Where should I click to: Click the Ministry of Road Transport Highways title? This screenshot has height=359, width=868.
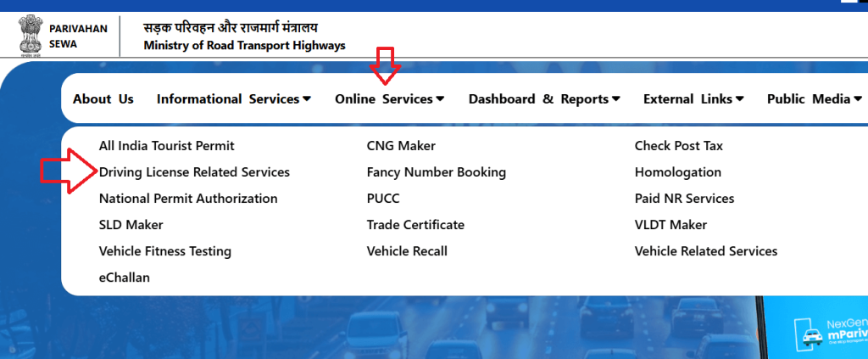(x=244, y=46)
